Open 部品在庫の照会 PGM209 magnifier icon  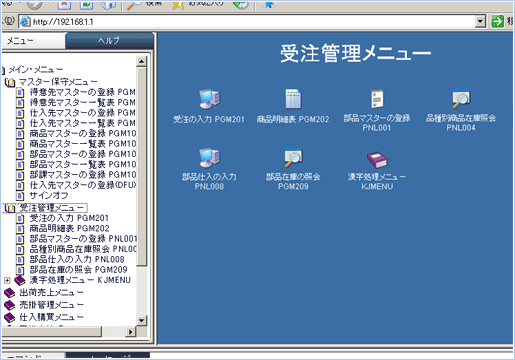(x=293, y=157)
